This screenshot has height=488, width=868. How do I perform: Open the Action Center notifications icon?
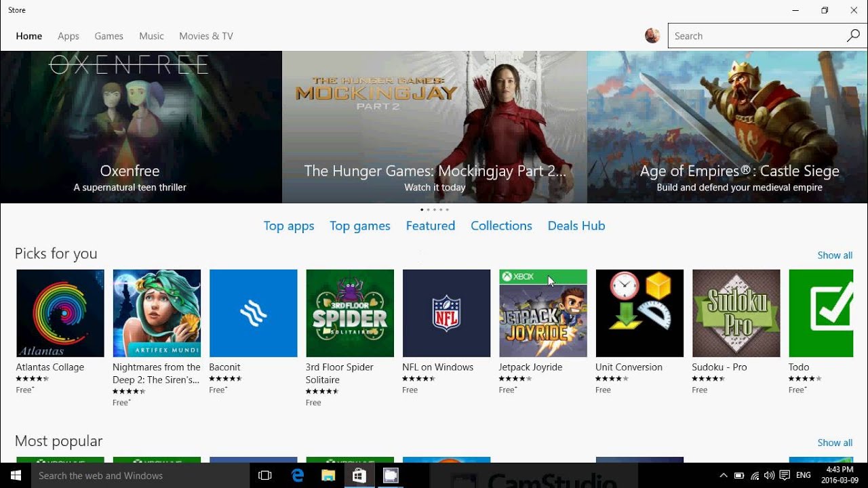(785, 476)
